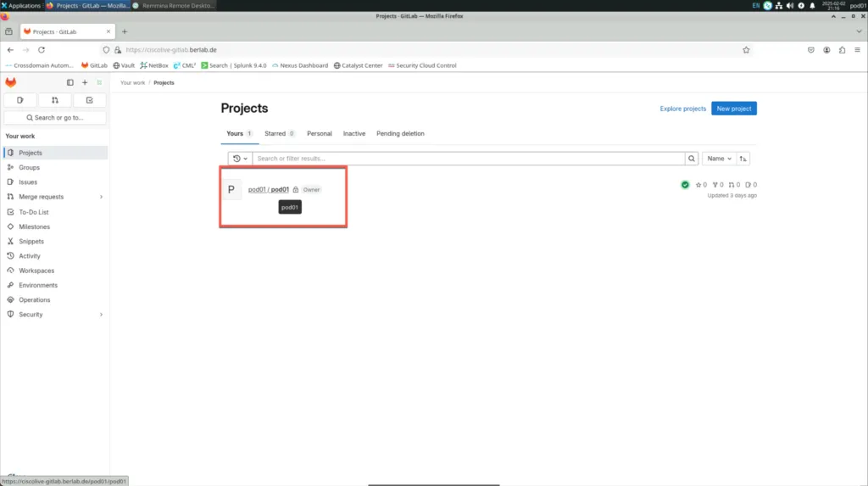Expand Merge requests submenu in sidebar

coord(101,197)
